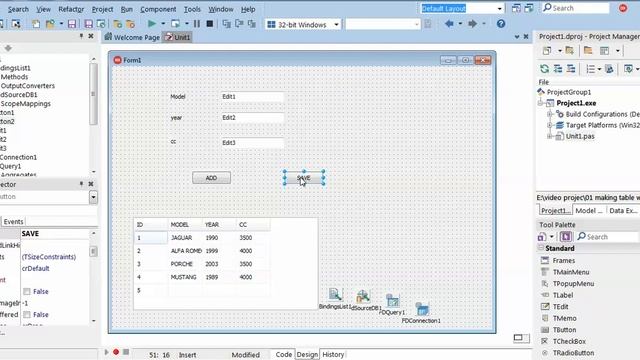Switch to the Welcome Page tab
The height and width of the screenshot is (360, 640).
tap(132, 37)
